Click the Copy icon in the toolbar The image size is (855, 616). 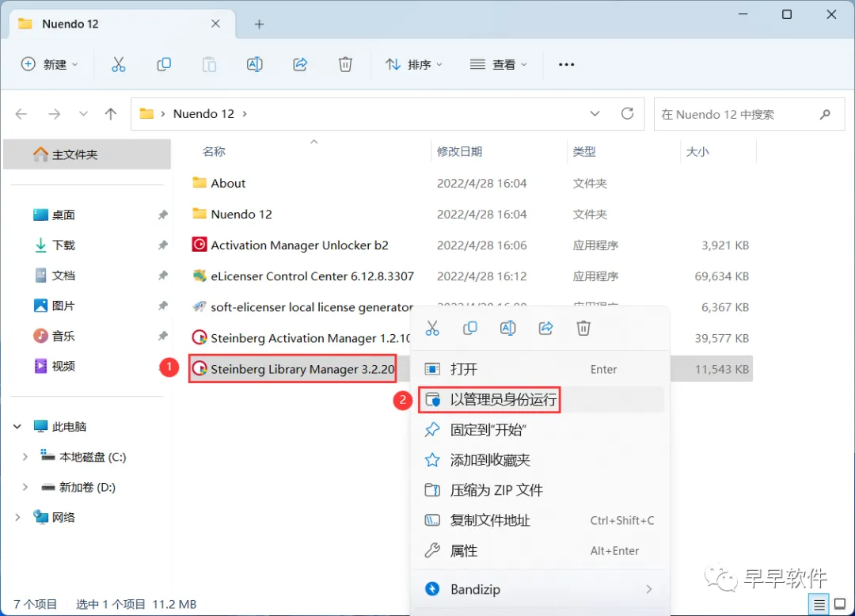point(164,64)
